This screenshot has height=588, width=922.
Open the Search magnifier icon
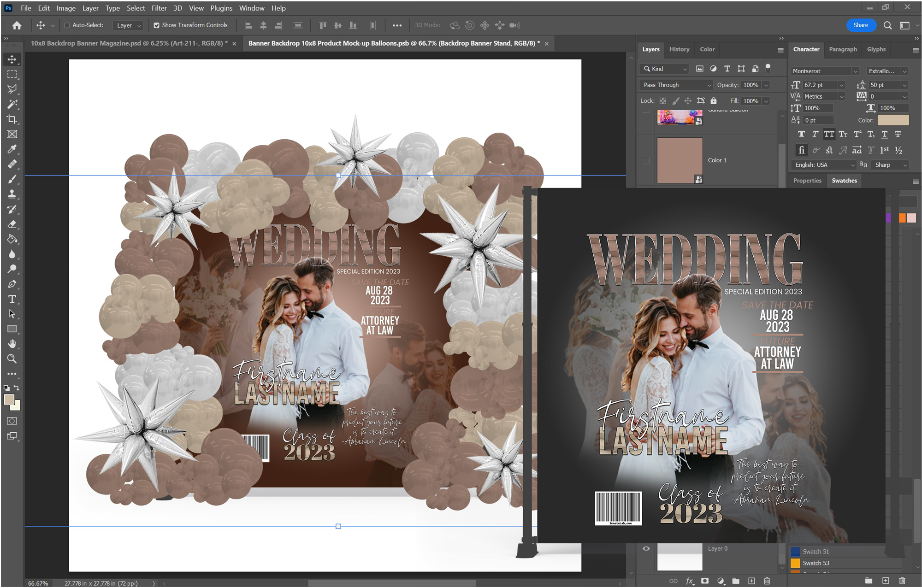click(887, 25)
